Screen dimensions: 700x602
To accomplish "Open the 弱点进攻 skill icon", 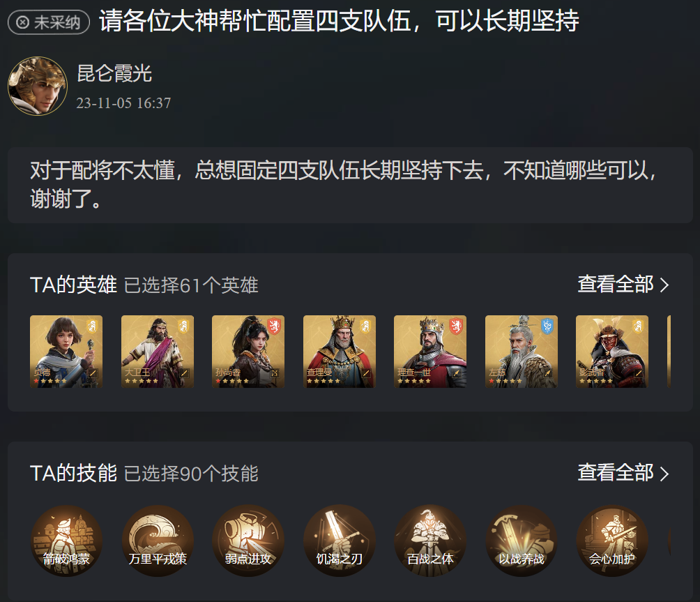I will pos(248,541).
